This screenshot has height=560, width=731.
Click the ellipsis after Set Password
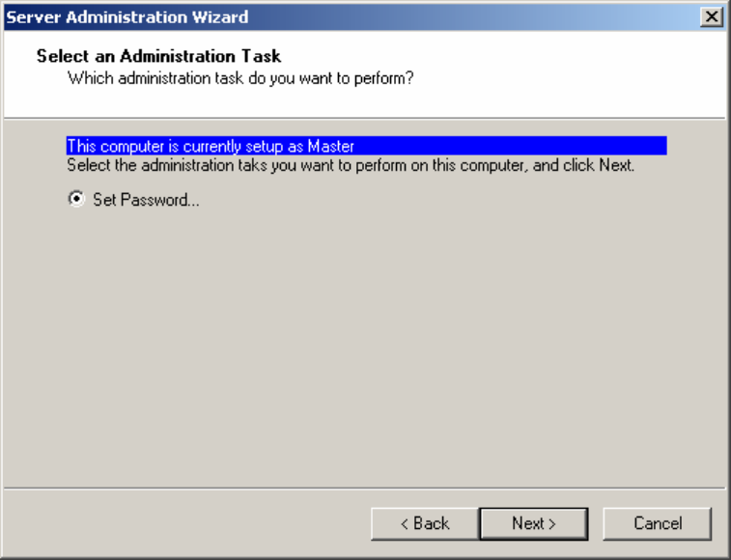tap(193, 201)
